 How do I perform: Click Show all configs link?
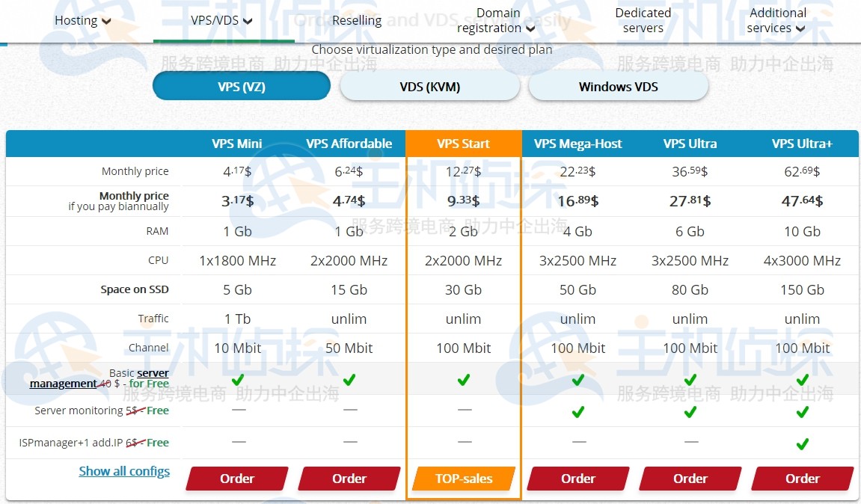124,470
